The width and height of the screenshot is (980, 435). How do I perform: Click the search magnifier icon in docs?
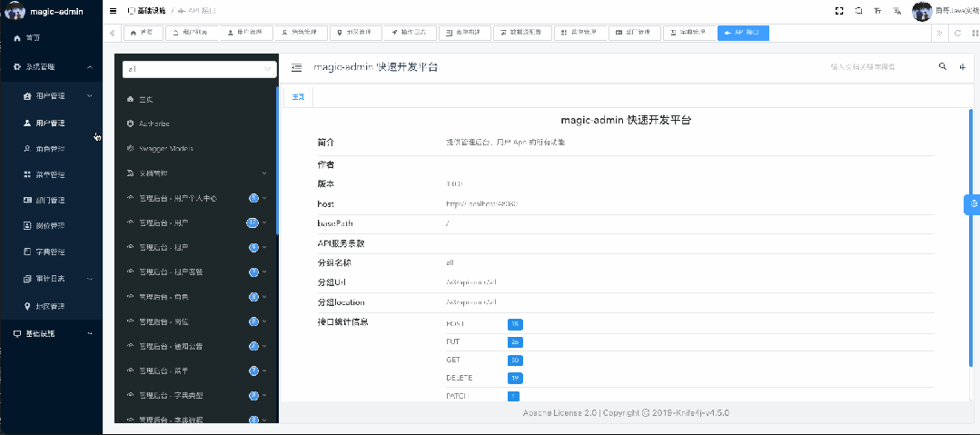(942, 67)
